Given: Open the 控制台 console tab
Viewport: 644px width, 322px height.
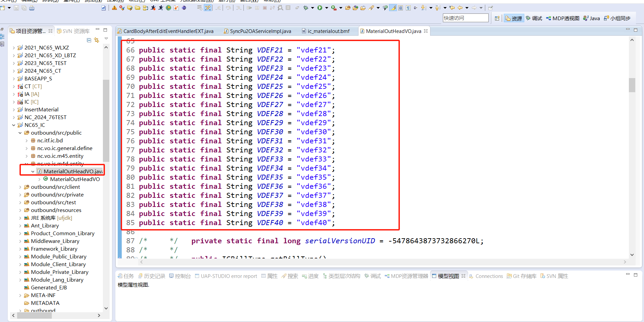Looking at the screenshot, I should tap(180, 276).
